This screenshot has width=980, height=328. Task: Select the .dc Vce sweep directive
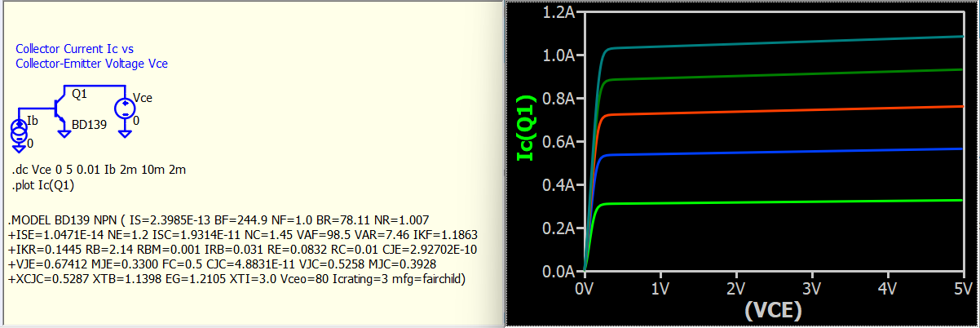[x=98, y=171]
